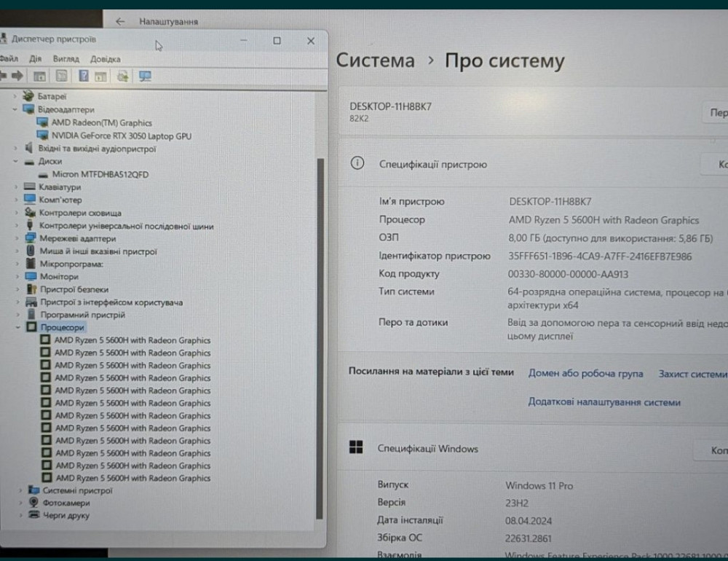Select the Micron MTFDHBA512QFD disk
The image size is (728, 561).
[100, 174]
